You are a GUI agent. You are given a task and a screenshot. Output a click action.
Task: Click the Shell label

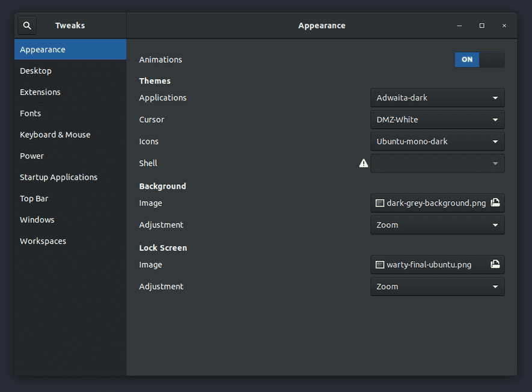(x=148, y=164)
